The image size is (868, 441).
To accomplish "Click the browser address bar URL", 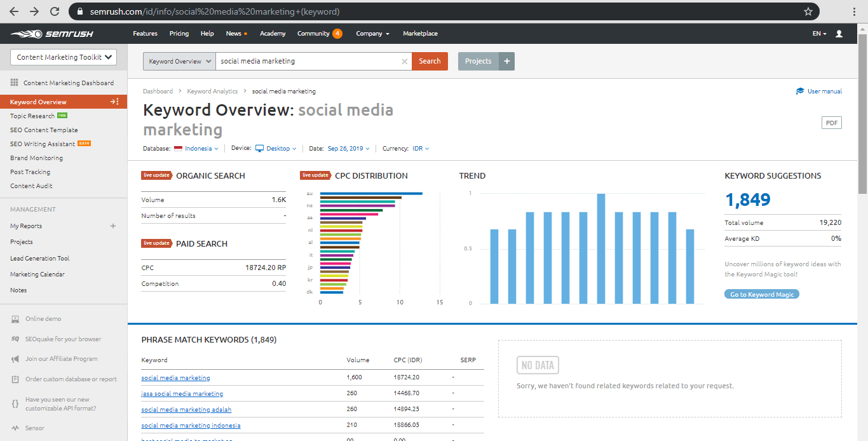I will 215,11.
